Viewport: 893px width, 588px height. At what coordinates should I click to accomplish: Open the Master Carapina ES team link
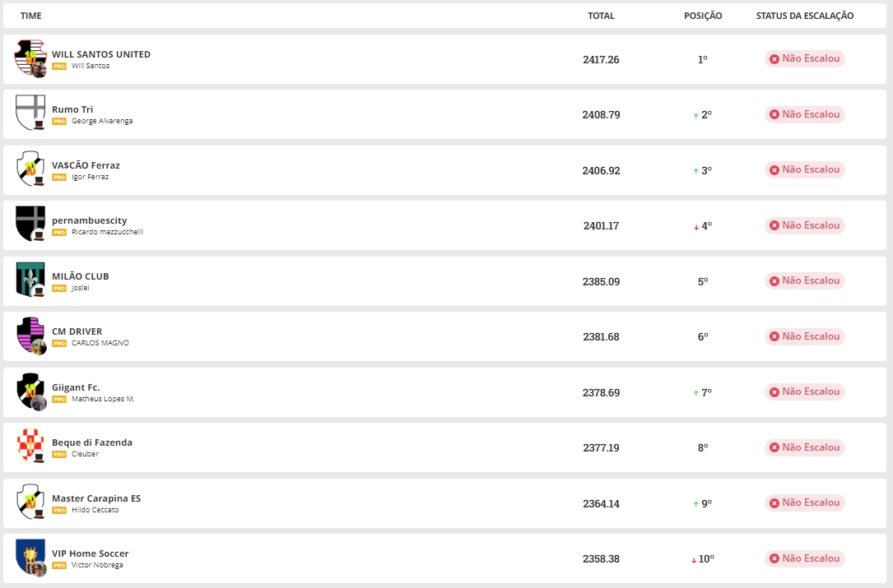coord(96,498)
